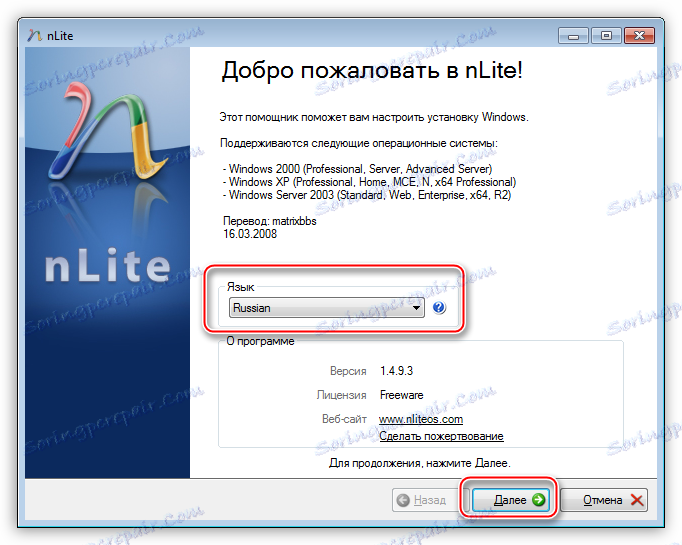Open the Russian language dropdown
This screenshot has height=545, width=682.
pyautogui.click(x=326, y=308)
